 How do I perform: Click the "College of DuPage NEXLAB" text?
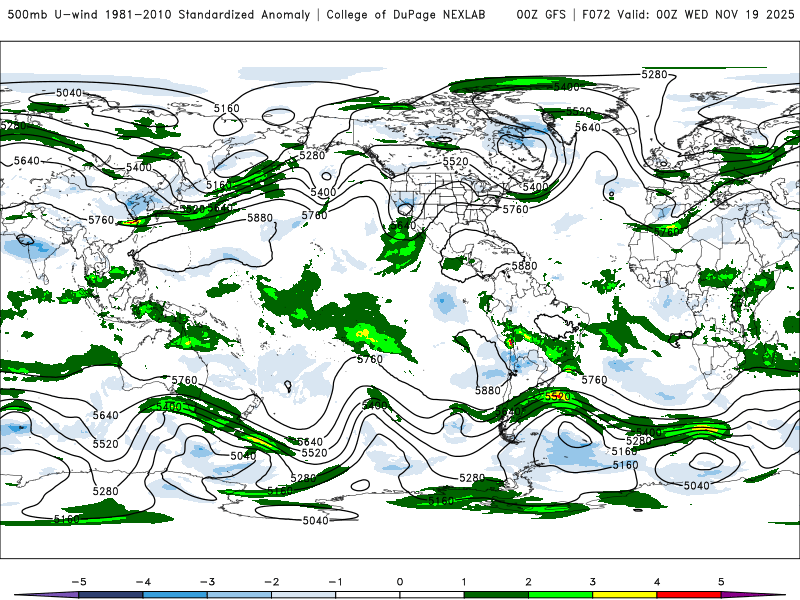(x=406, y=15)
